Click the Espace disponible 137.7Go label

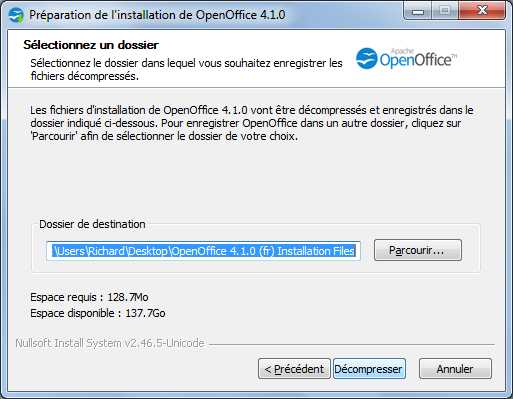pos(98,313)
